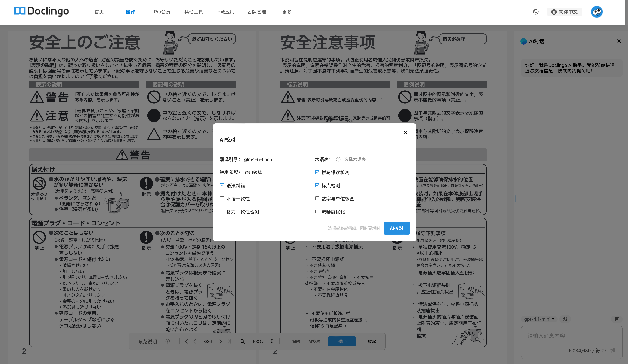Jump to the last page icon

(229, 341)
